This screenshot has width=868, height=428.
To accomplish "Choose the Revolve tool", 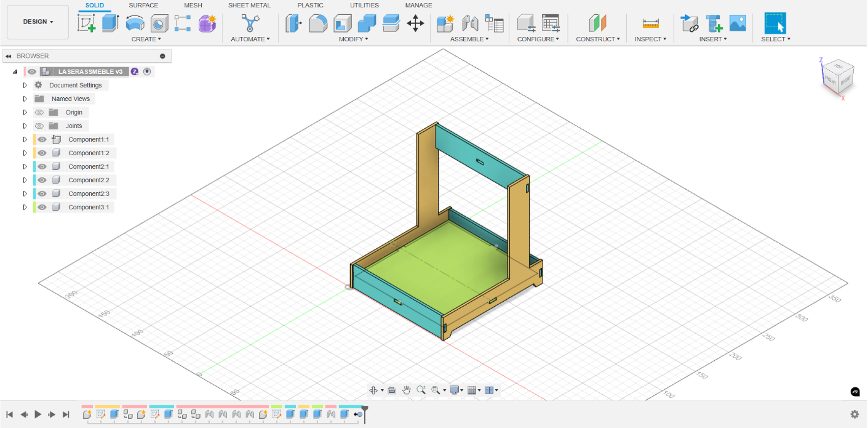I will coord(135,23).
